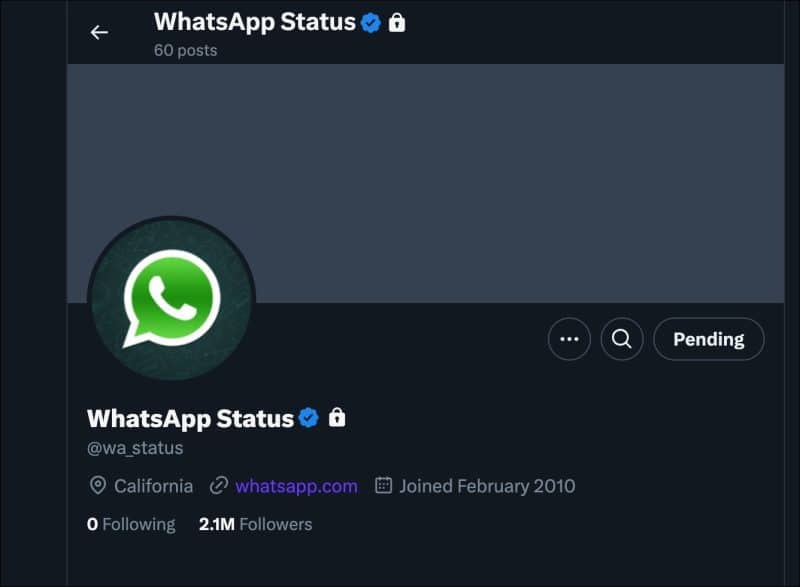
Task: Click Joined February 2010 text
Action: (x=485, y=486)
